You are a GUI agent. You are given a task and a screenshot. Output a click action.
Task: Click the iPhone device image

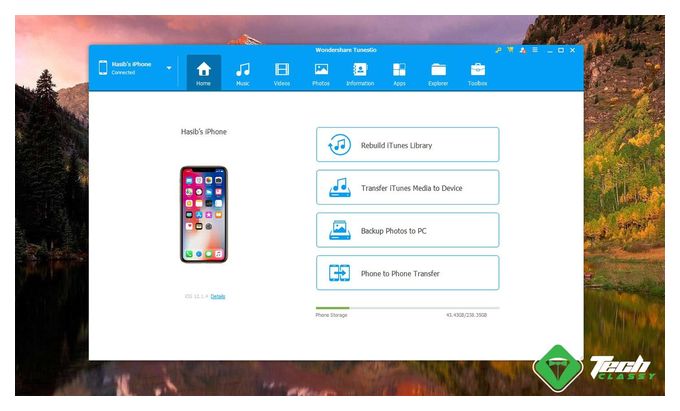click(x=204, y=214)
